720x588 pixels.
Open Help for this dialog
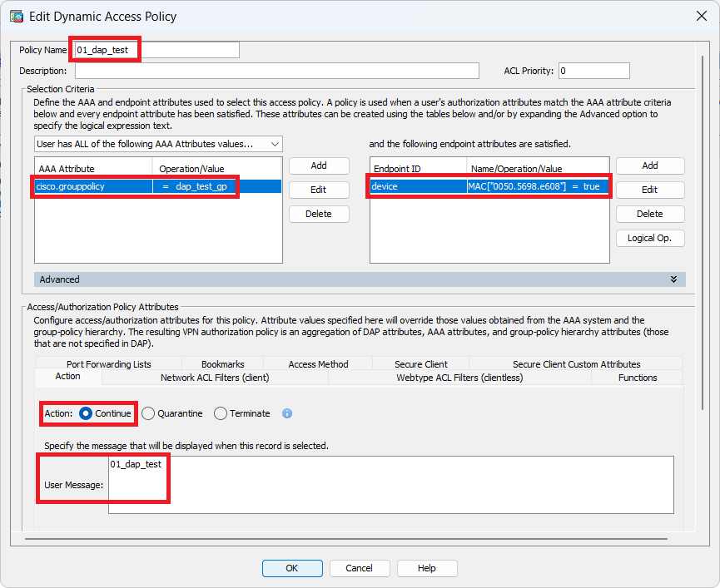(427, 568)
